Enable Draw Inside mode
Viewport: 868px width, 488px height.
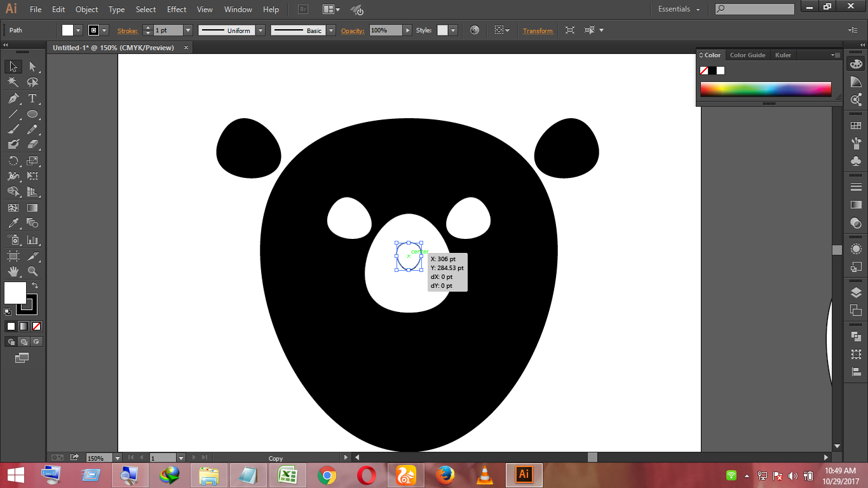click(36, 342)
